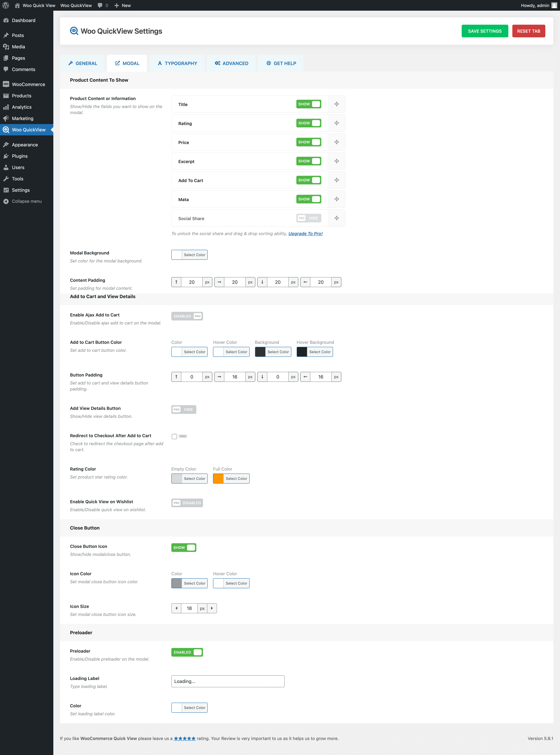Click the Settings sliders icon

[6, 190]
